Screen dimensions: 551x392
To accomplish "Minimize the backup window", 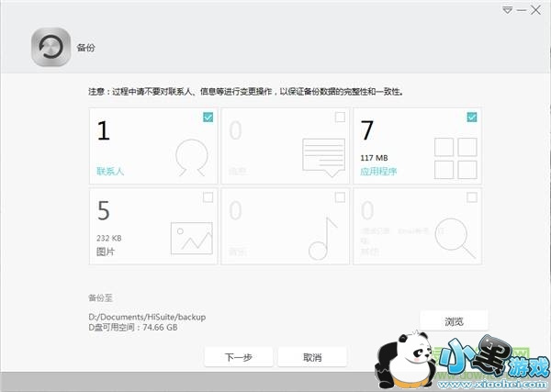I will click(x=522, y=10).
